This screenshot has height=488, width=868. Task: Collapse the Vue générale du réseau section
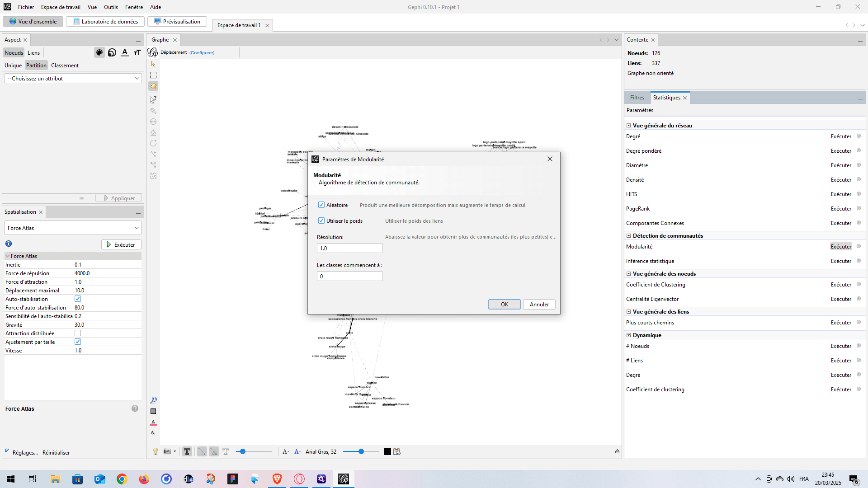pyautogui.click(x=628, y=126)
